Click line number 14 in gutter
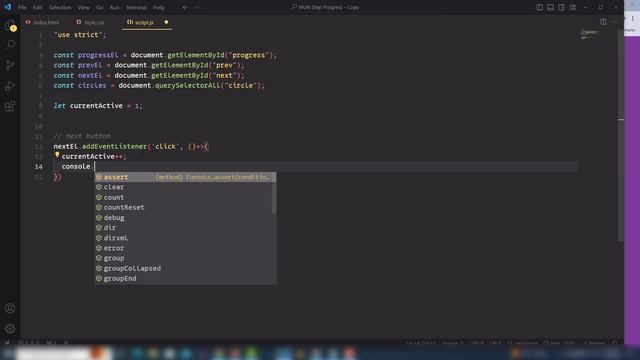 pos(38,167)
